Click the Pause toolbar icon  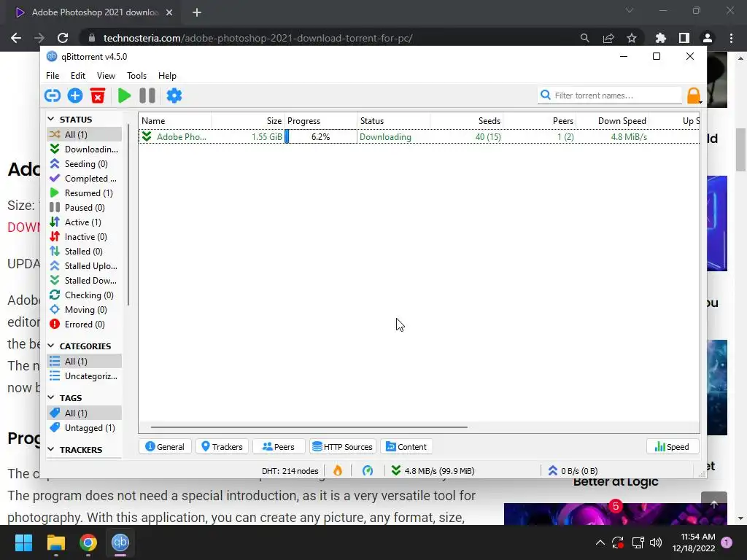coord(147,96)
